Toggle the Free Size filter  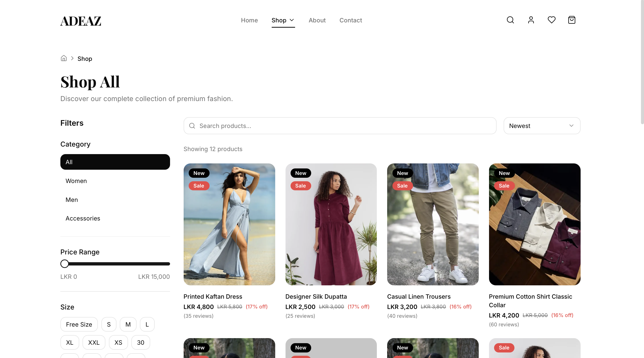click(x=79, y=324)
